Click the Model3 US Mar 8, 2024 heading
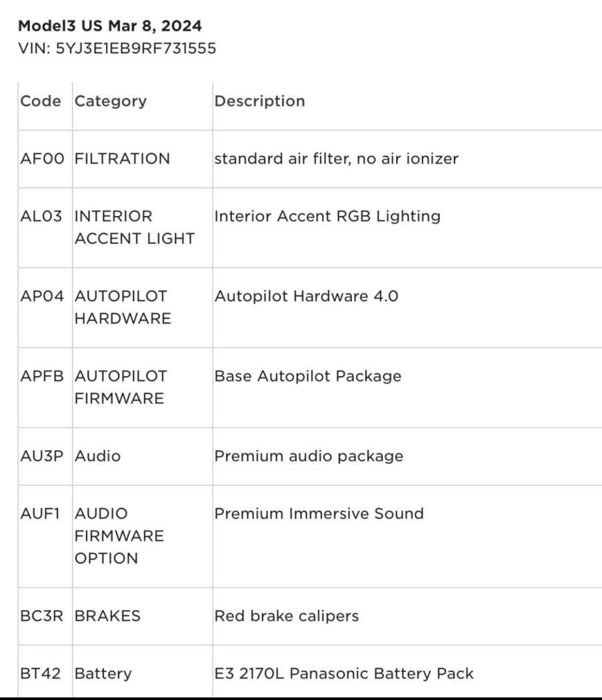 click(110, 26)
